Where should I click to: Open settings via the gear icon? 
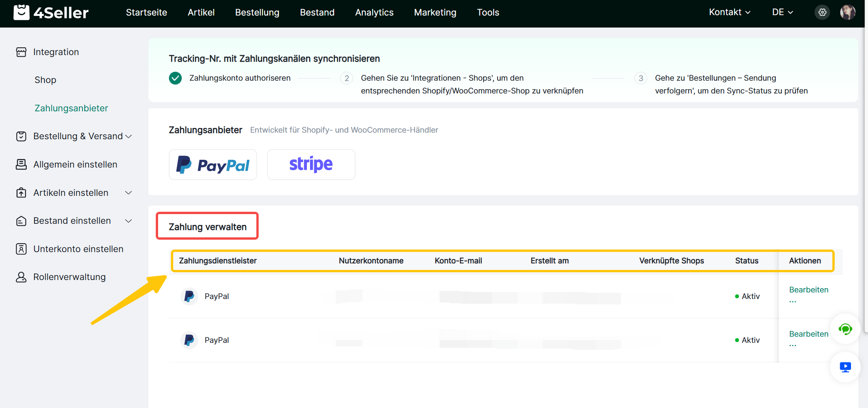pyautogui.click(x=822, y=12)
